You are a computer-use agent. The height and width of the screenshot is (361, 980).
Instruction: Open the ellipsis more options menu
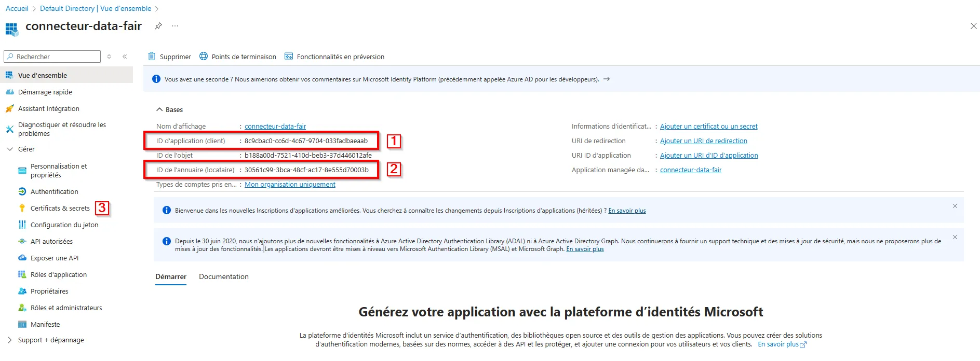[x=175, y=26]
